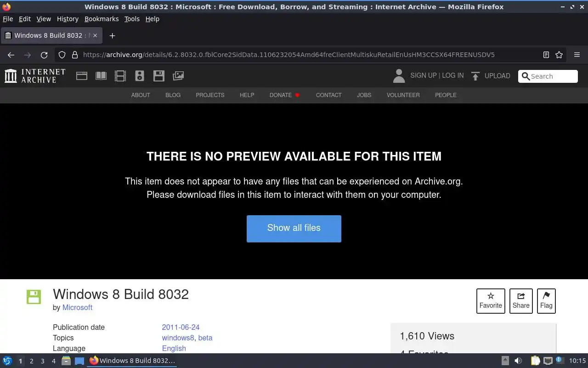The height and width of the screenshot is (368, 588).
Task: Click the Flag icon button
Action: (x=546, y=301)
